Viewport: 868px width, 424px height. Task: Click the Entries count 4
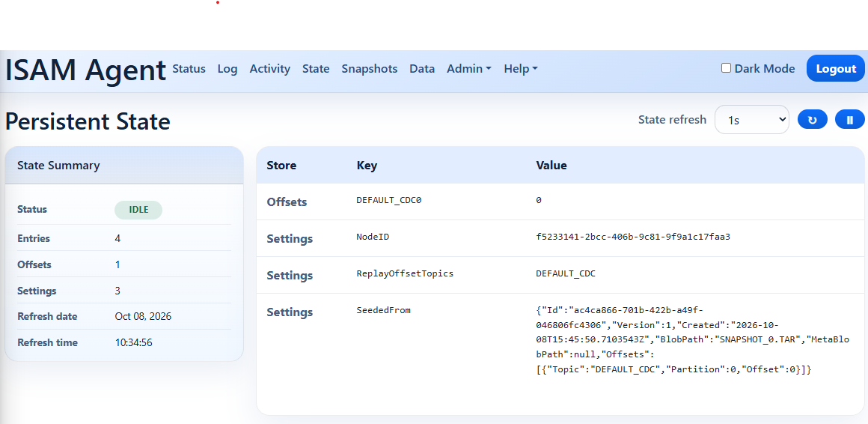[117, 238]
